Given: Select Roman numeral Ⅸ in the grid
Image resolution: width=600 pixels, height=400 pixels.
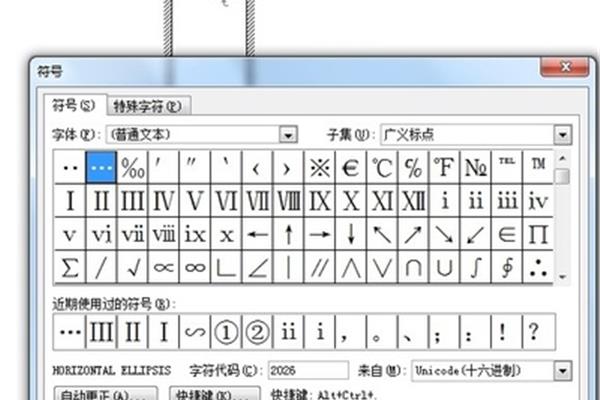Looking at the screenshot, I should point(320,201).
